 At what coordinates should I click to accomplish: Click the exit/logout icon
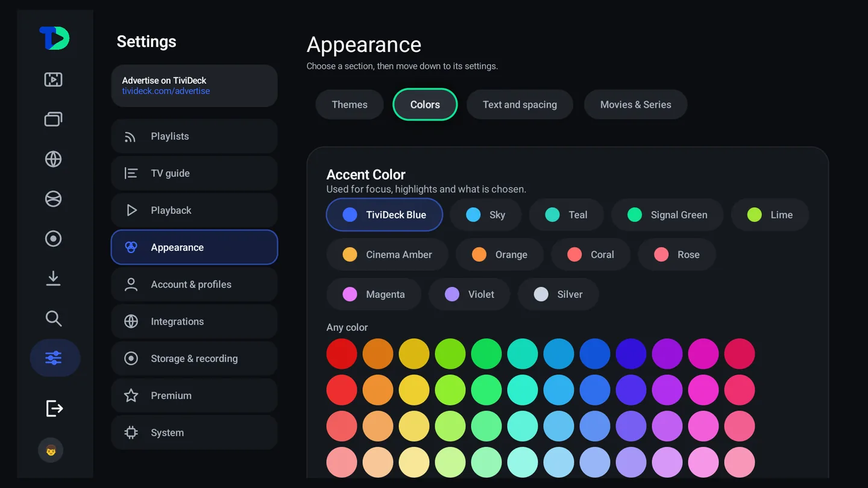tap(54, 408)
